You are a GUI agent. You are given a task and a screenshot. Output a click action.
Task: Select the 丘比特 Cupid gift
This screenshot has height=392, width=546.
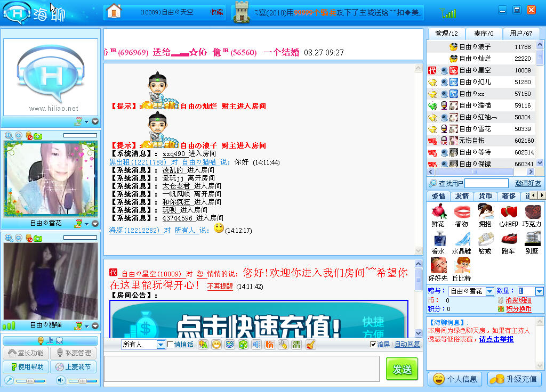coord(461,270)
